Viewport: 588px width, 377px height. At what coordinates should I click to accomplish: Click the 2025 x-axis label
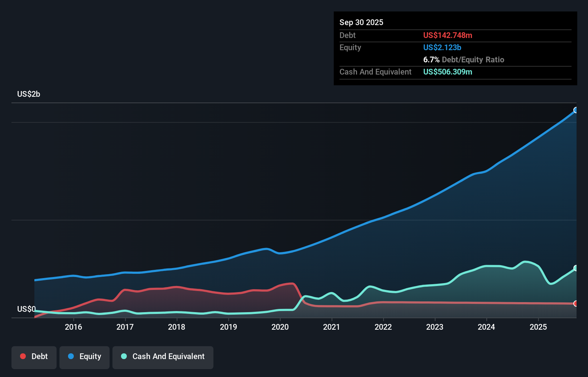point(538,327)
